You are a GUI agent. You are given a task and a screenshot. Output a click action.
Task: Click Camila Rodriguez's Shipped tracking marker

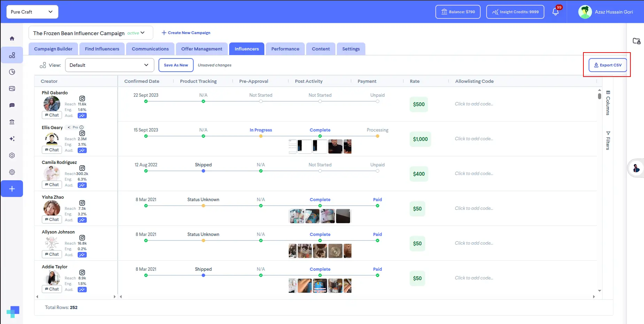pos(203,171)
